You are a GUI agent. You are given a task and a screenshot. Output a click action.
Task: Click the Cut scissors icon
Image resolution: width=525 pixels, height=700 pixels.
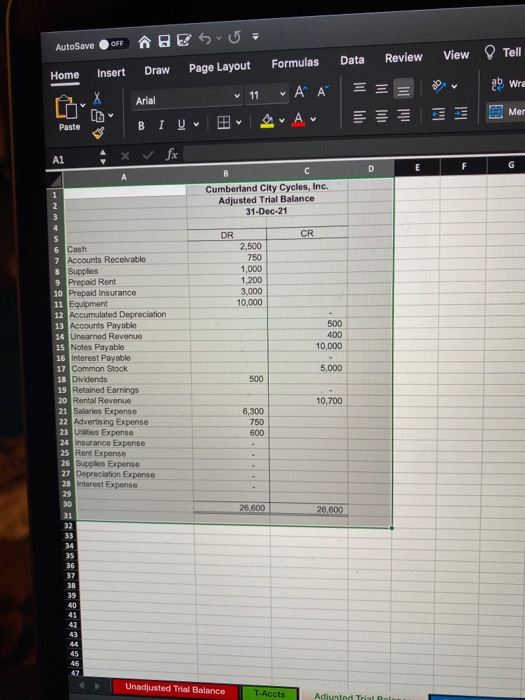(97, 98)
